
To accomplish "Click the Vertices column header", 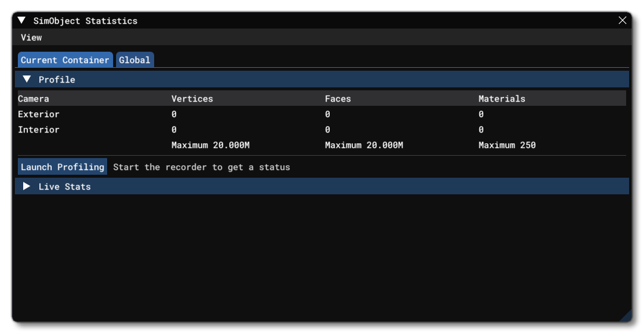I will tap(192, 99).
